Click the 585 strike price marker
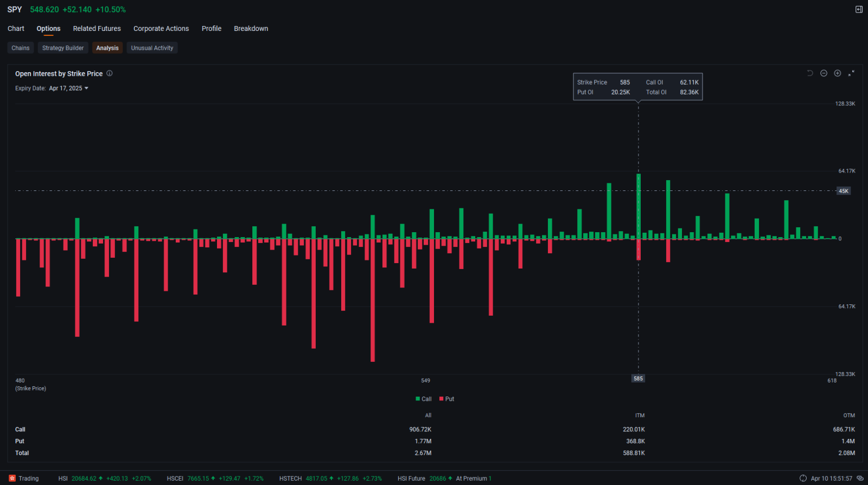This screenshot has height=485, width=868. point(638,379)
